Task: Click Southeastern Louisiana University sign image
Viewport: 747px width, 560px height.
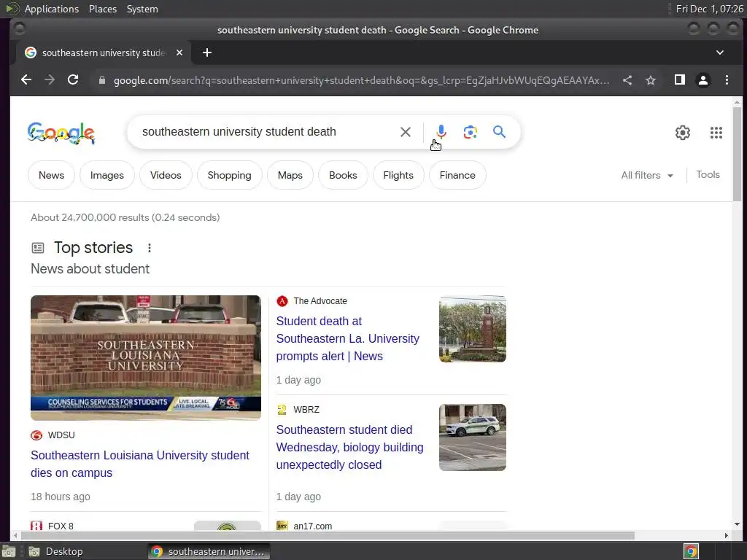Action: click(x=146, y=357)
